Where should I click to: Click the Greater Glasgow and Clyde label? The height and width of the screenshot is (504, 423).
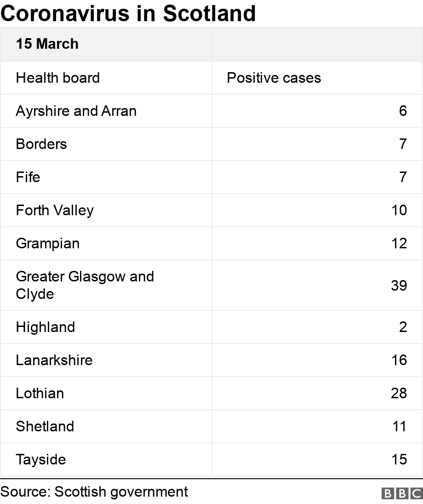click(85, 285)
